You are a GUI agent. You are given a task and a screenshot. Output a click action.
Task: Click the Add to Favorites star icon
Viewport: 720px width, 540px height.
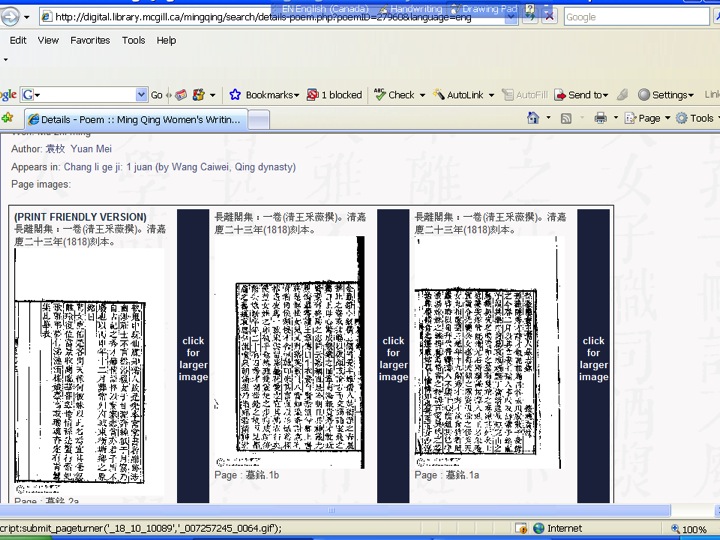click(7, 118)
